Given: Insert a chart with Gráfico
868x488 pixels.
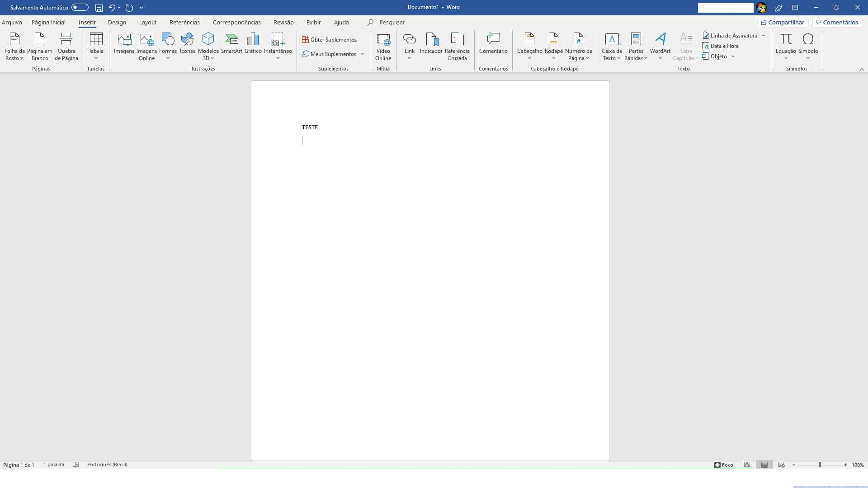Looking at the screenshot, I should click(x=253, y=44).
